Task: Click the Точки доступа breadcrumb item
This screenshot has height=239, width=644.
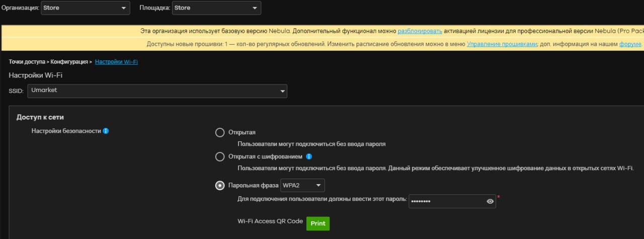Action: [x=26, y=62]
